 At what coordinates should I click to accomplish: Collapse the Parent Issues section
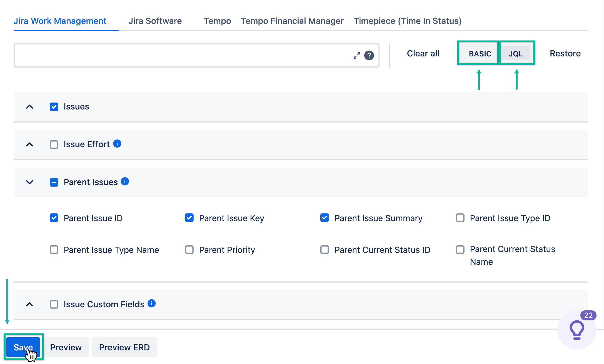point(29,182)
